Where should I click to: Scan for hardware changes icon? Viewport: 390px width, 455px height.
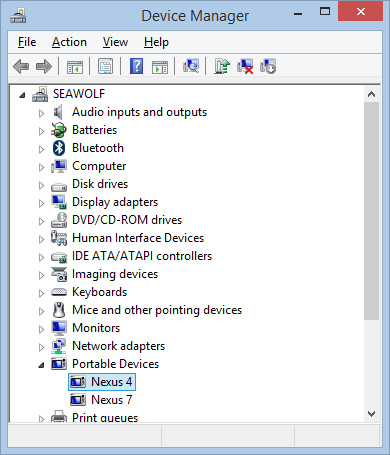pos(191,66)
